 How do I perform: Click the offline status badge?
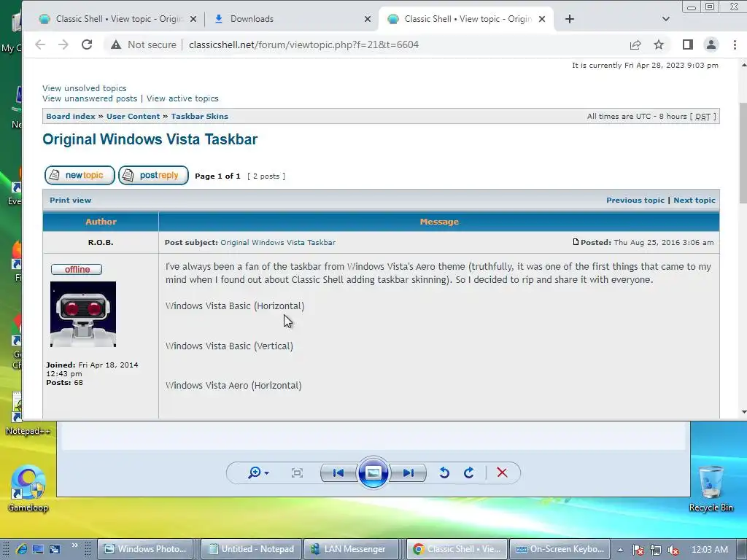point(77,270)
